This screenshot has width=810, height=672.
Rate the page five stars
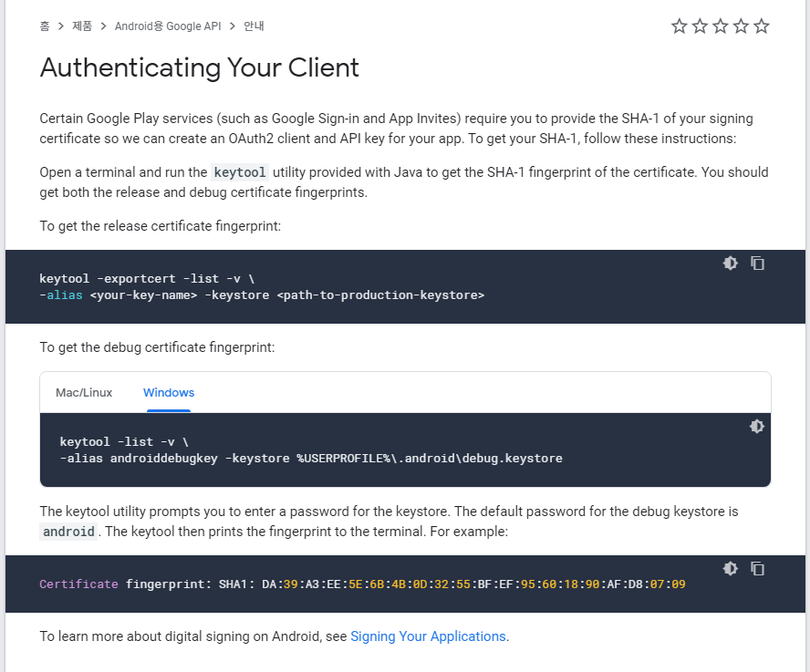tap(762, 26)
